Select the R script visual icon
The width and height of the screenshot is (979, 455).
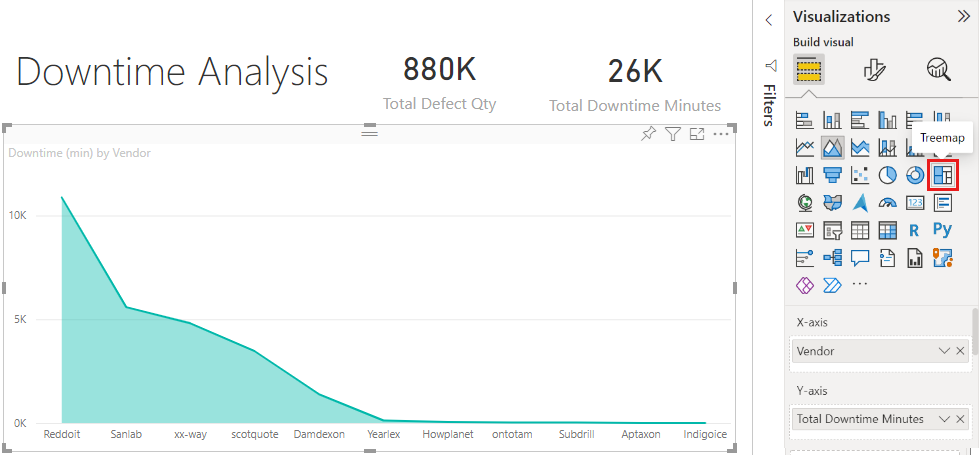(915, 230)
